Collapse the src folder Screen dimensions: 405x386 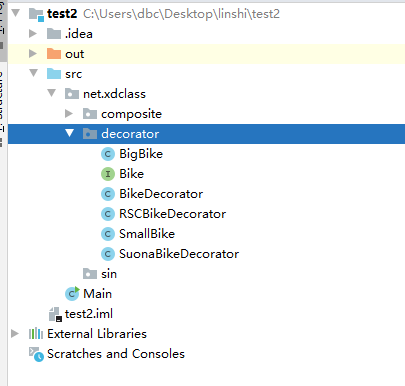pyautogui.click(x=34, y=73)
